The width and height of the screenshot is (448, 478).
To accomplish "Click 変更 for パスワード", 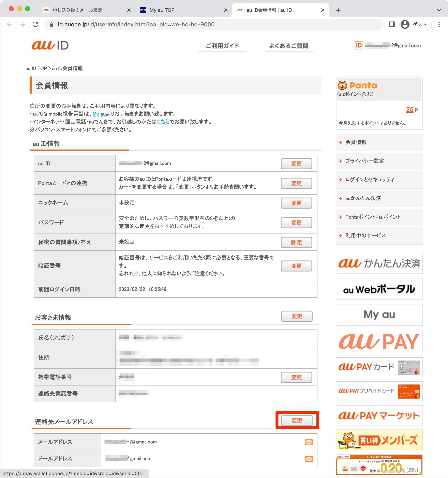I will [x=296, y=223].
